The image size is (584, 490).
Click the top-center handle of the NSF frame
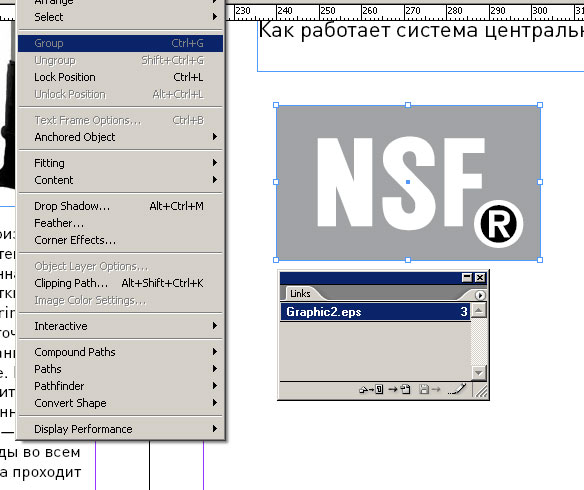tap(408, 105)
